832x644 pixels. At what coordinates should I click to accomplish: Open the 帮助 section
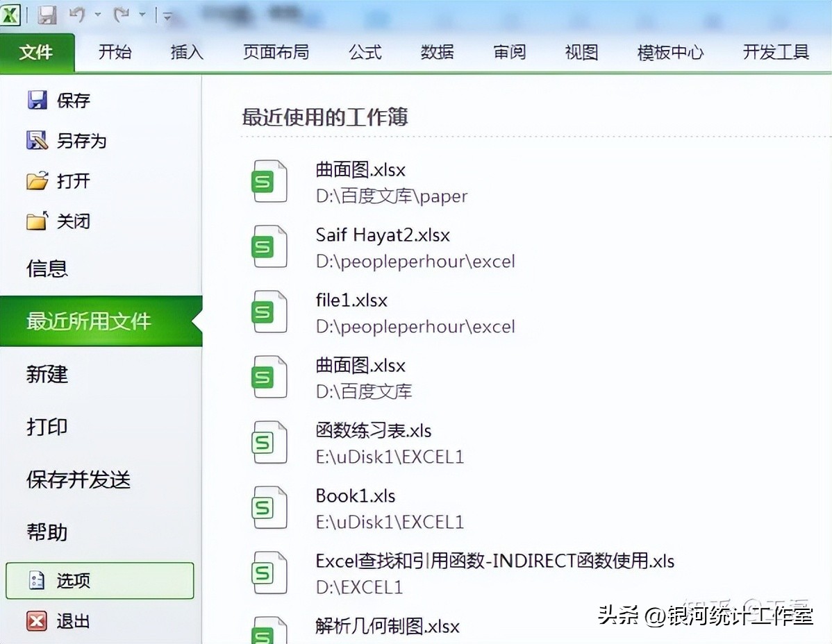point(47,532)
